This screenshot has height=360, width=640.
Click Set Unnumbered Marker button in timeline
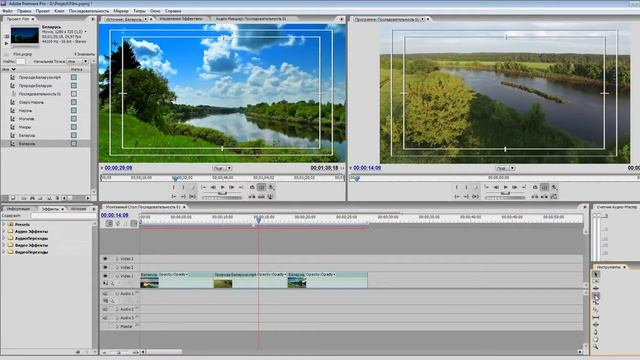tap(126, 223)
